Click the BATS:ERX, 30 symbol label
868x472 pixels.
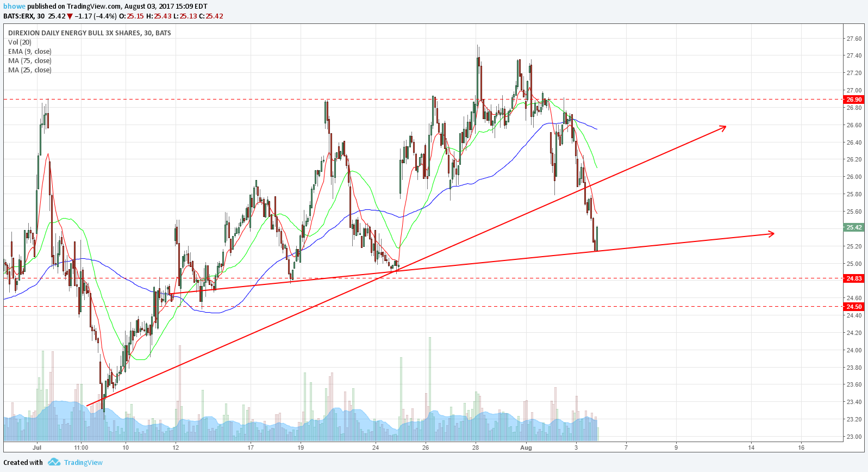coord(24,16)
